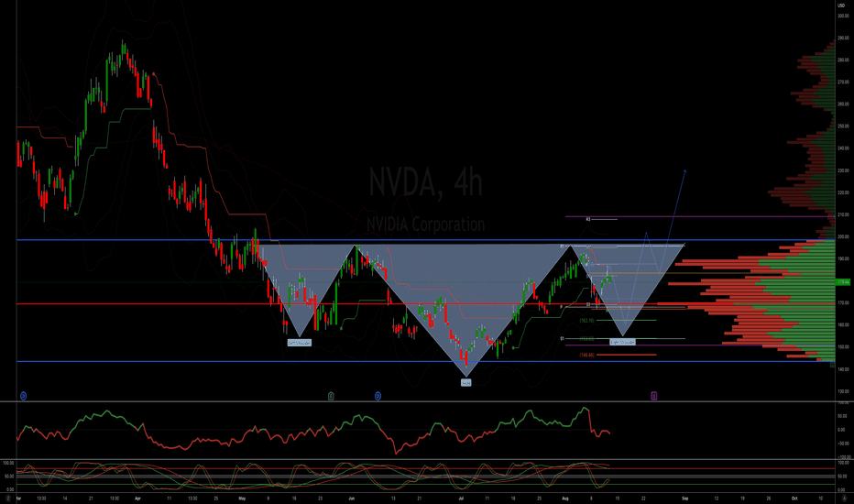Select the Head label under the triangle
Image resolution: width=854 pixels, height=504 pixels.
[x=466, y=383]
